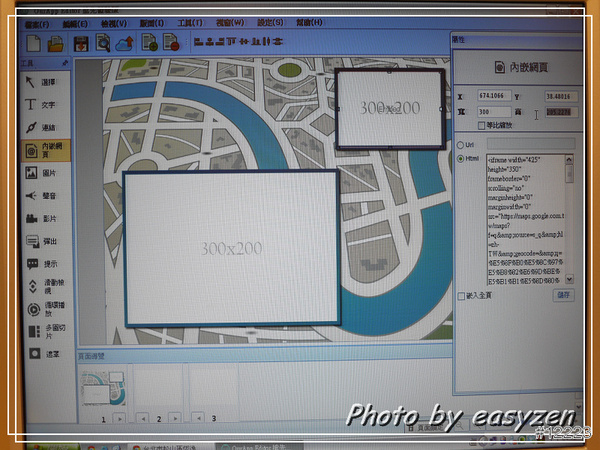
Task: Pick the 文字 text tool
Action: point(42,104)
